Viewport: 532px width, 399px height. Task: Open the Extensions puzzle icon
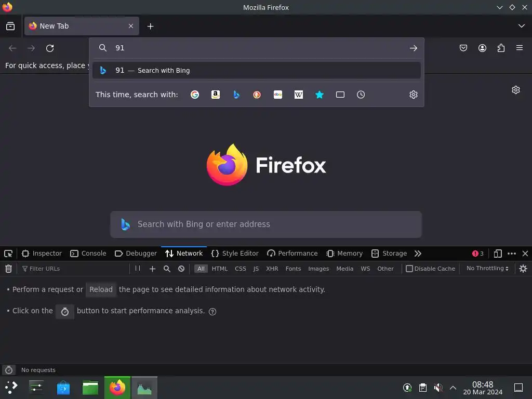(501, 48)
